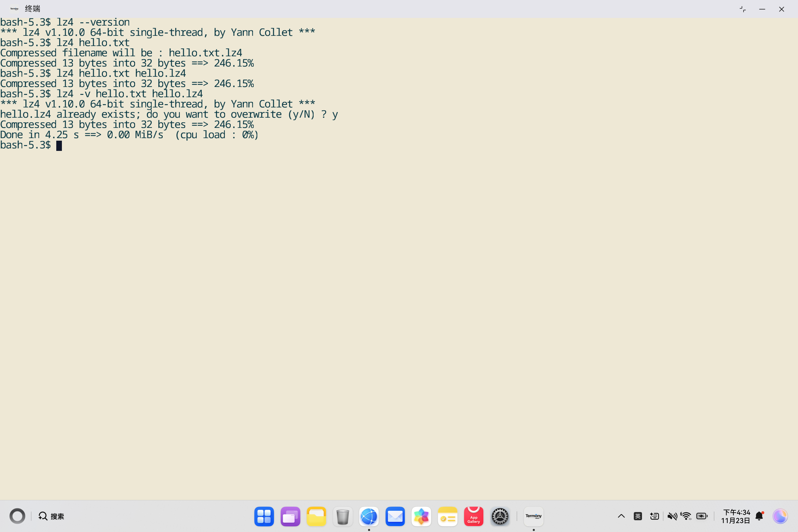Open the purple multi-window task view icon

[290, 516]
